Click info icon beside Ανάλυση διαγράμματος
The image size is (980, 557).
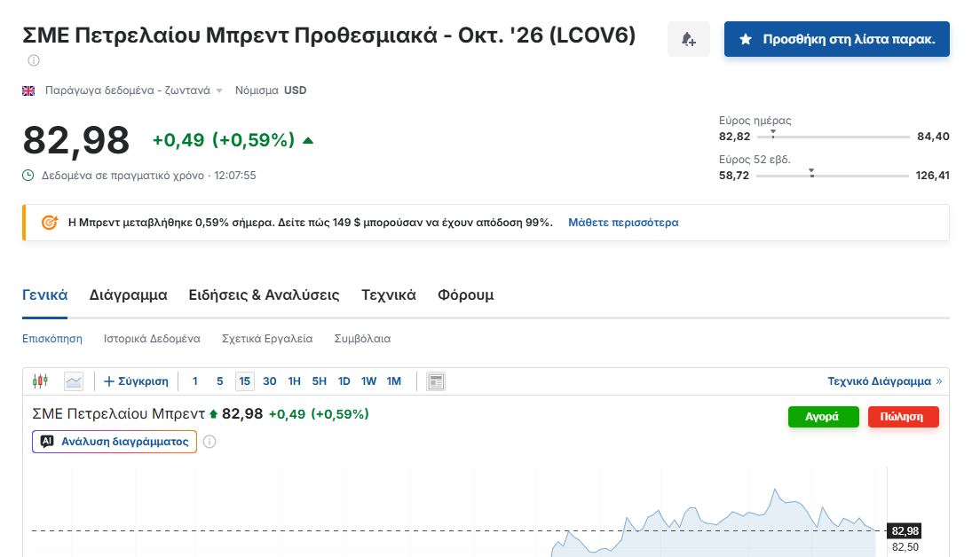click(x=209, y=442)
